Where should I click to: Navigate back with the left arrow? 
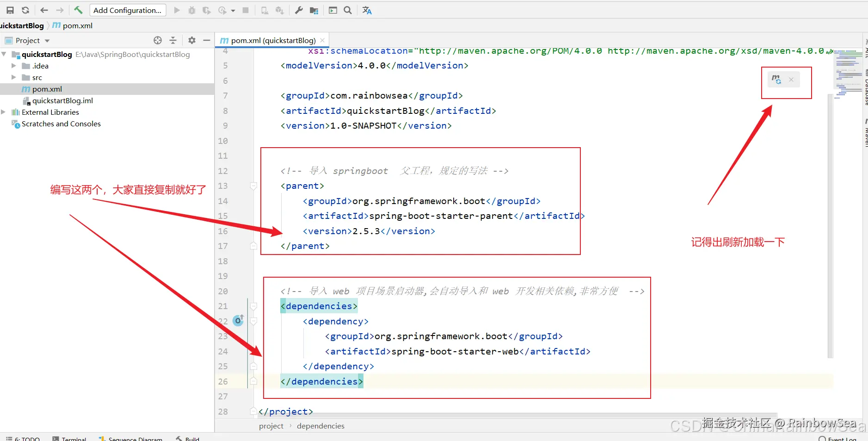tap(44, 10)
